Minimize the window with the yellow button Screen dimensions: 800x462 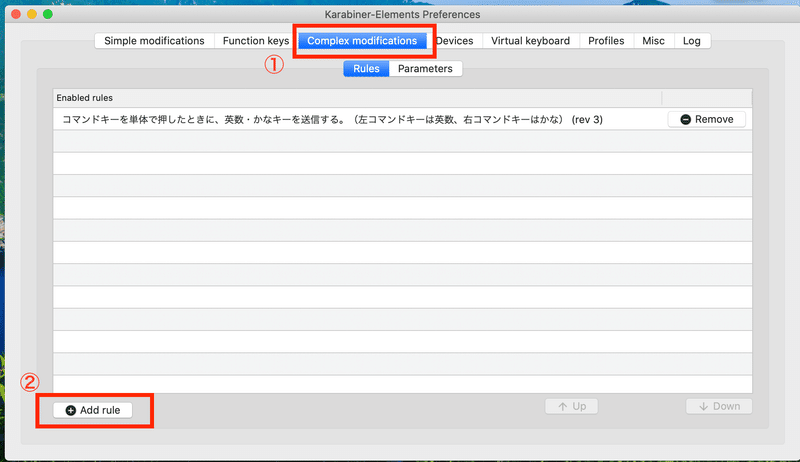32,14
